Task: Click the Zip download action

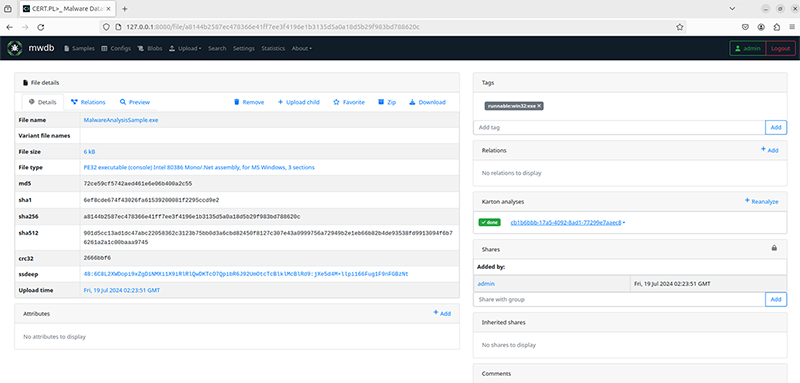Action: coord(387,102)
